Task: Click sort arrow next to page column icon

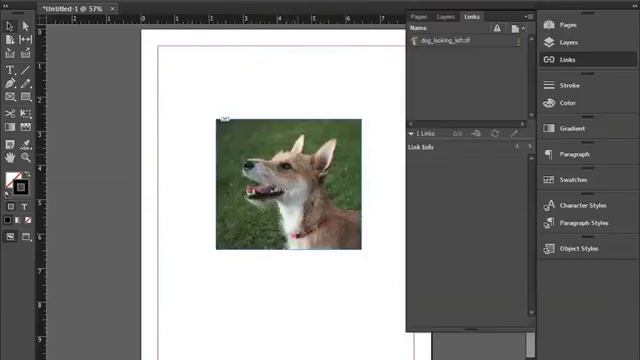Action: [x=524, y=28]
